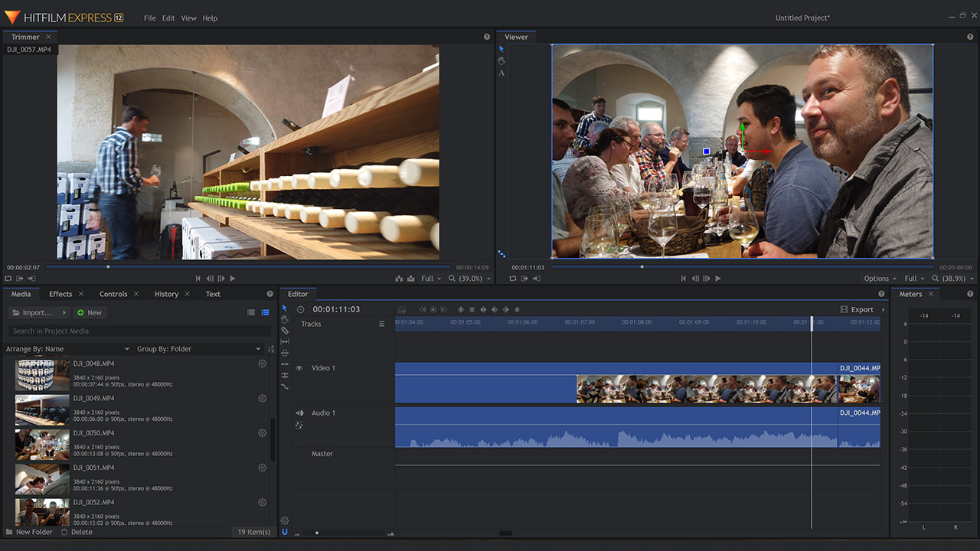980x551 pixels.
Task: Click the sort order A-Z icon
Action: click(x=271, y=349)
